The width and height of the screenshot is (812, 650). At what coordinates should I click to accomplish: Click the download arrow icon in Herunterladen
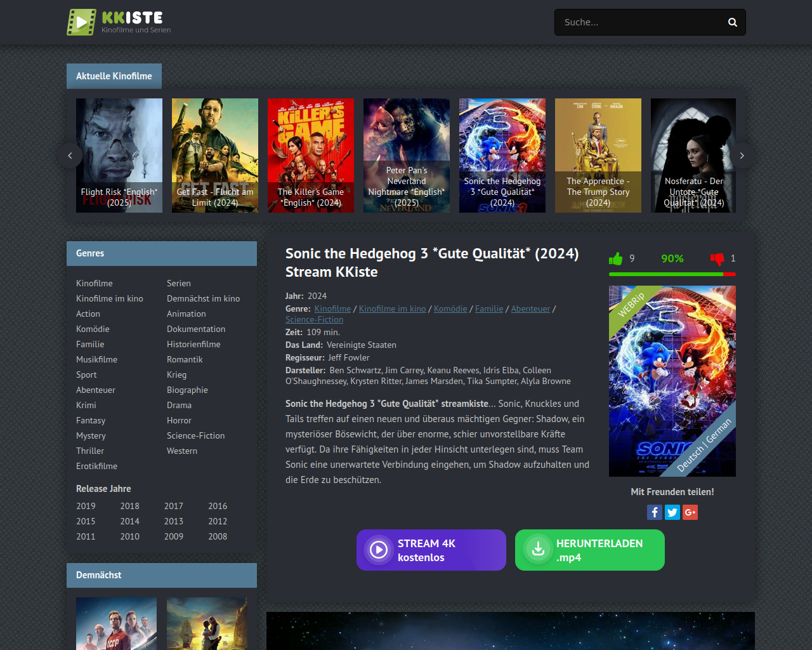point(538,550)
